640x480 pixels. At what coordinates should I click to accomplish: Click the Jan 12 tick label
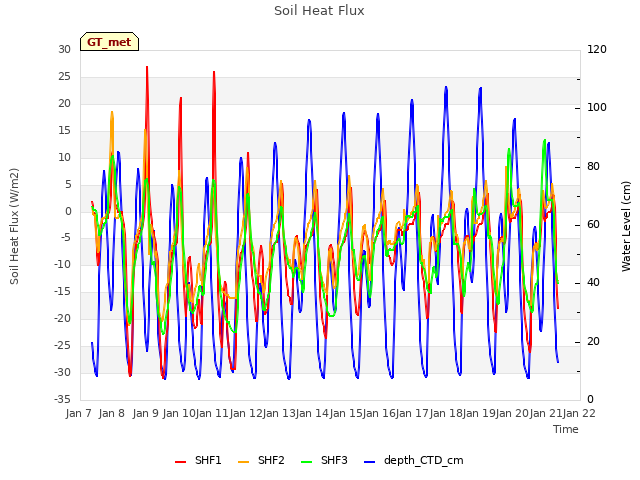coord(245,413)
